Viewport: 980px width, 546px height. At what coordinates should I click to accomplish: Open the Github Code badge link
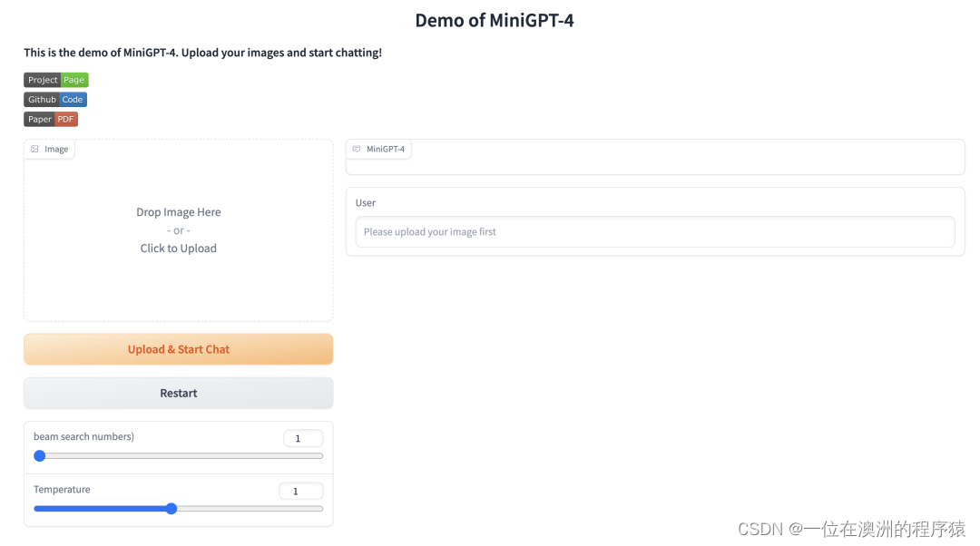55,100
